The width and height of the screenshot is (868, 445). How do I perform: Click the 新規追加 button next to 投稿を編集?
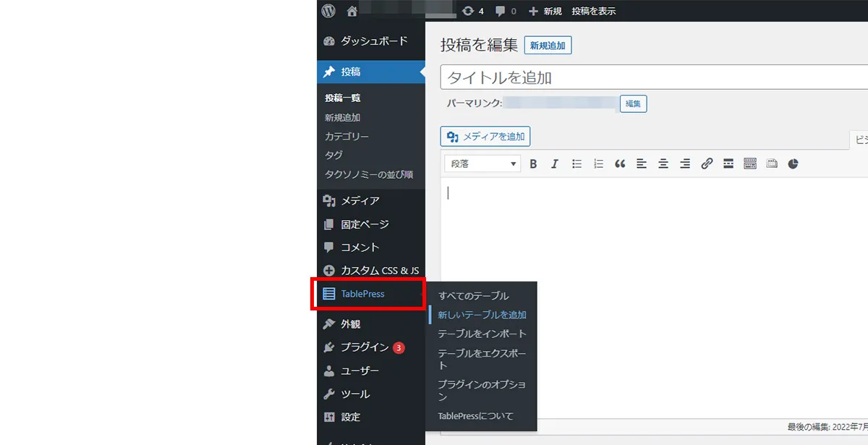click(548, 45)
